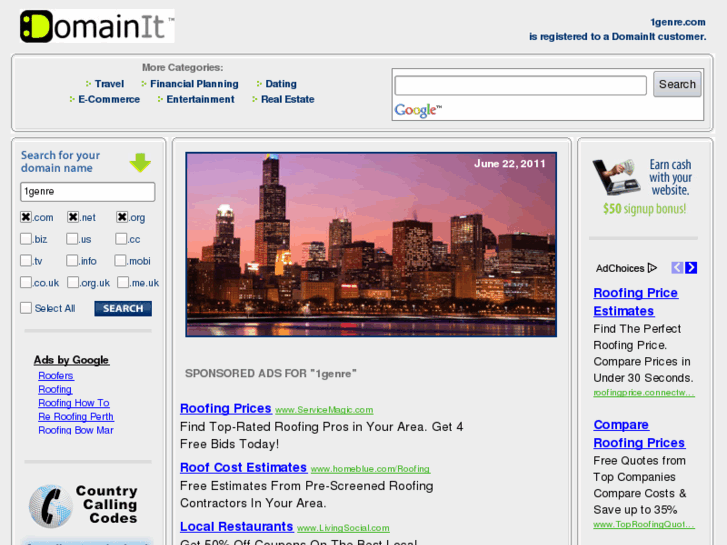Open the Roofing Prices sponsored ad
Image resolution: width=727 pixels, height=545 pixels.
(x=226, y=408)
